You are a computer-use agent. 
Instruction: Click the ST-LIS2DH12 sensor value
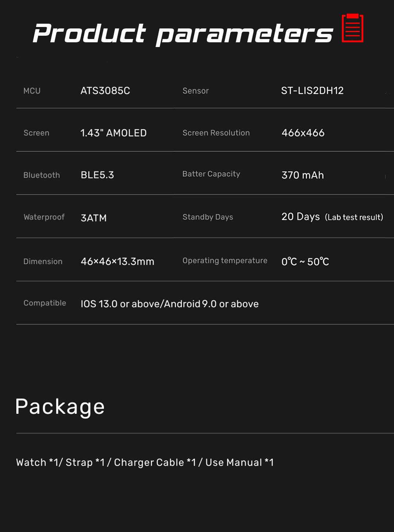click(x=312, y=91)
